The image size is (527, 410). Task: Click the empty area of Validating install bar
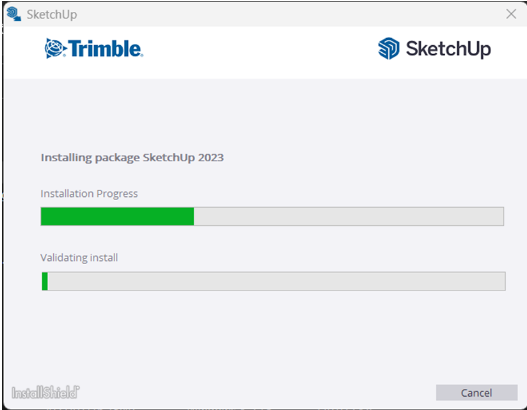coord(276,281)
